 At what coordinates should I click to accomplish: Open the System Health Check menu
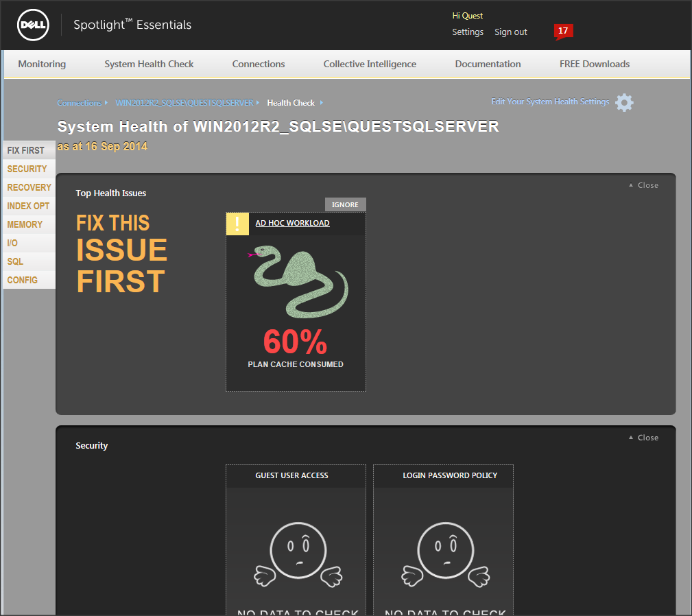point(149,64)
